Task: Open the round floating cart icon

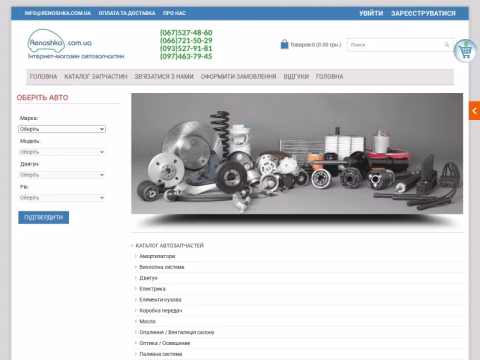Action: coord(465,51)
